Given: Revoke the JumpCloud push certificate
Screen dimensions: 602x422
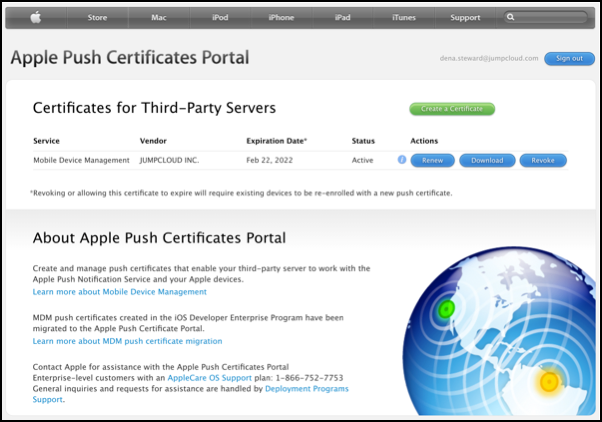Looking at the screenshot, I should click(543, 160).
